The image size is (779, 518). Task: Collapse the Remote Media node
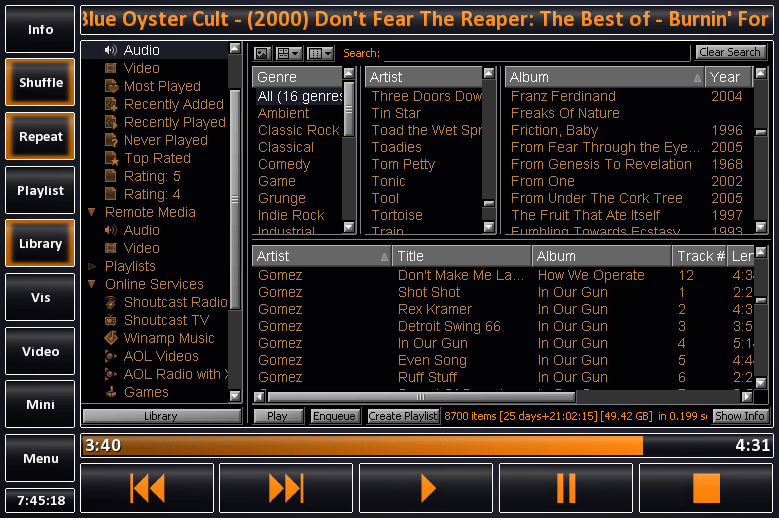coord(91,212)
